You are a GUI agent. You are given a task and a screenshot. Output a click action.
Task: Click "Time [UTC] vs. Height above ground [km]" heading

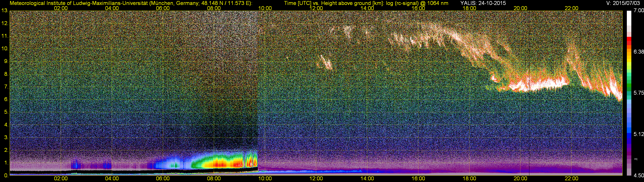pyautogui.click(x=334, y=3)
